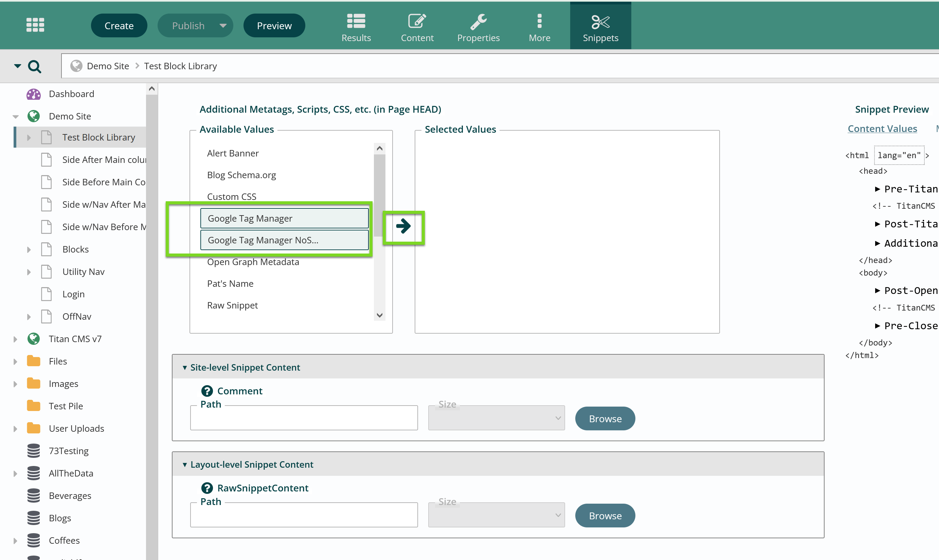This screenshot has height=560, width=939.
Task: Expand the OffNav tree node
Action: pos(29,317)
